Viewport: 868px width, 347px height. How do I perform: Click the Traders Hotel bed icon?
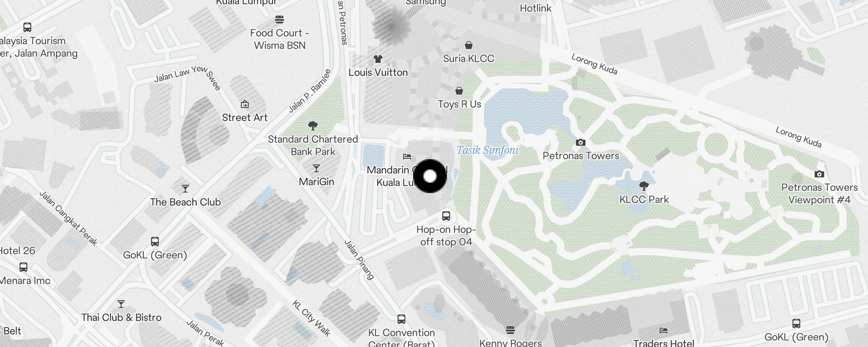pos(664,330)
